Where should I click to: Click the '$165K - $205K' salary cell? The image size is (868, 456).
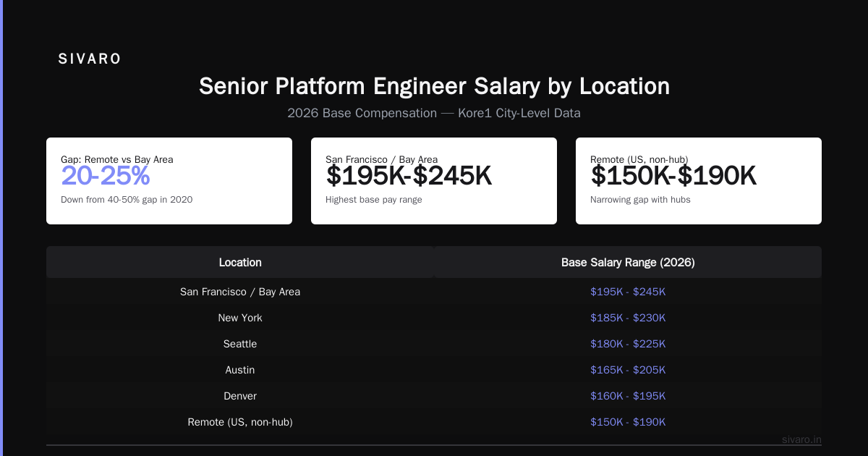pyautogui.click(x=628, y=370)
